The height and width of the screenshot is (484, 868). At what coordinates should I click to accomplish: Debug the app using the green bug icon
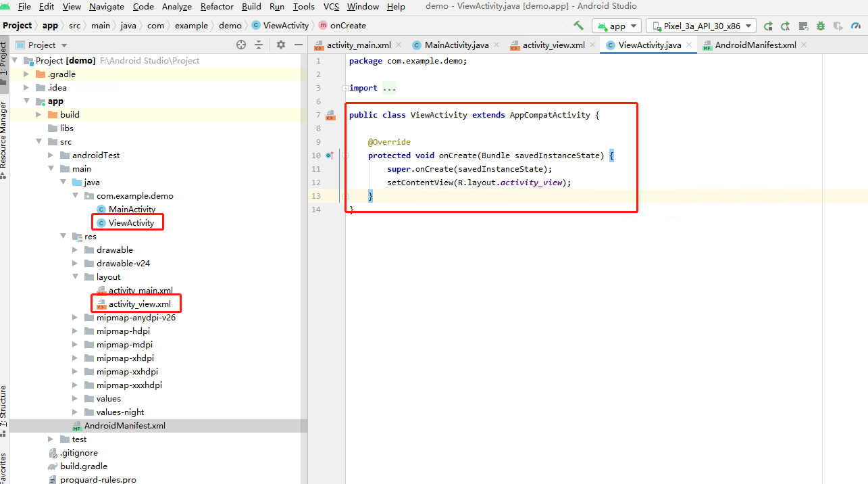pyautogui.click(x=819, y=25)
